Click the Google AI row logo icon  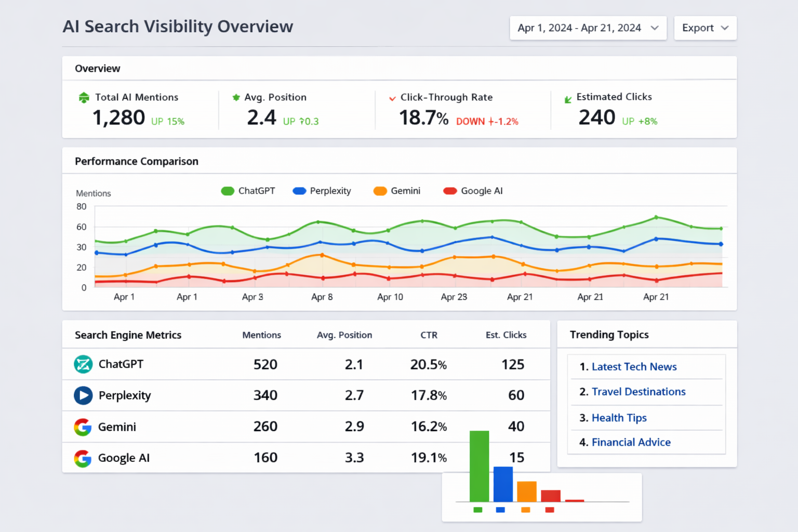(83, 458)
